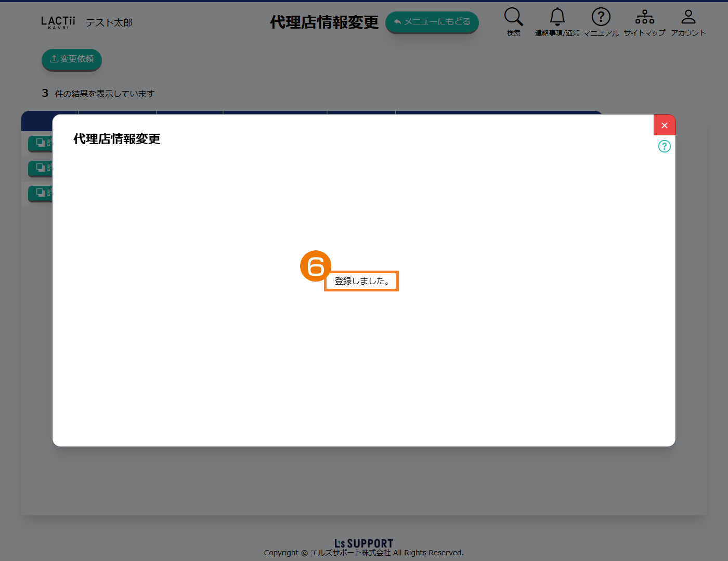Image resolution: width=728 pixels, height=561 pixels.
Task: Click the third row's green detail button
Action: coord(41,193)
